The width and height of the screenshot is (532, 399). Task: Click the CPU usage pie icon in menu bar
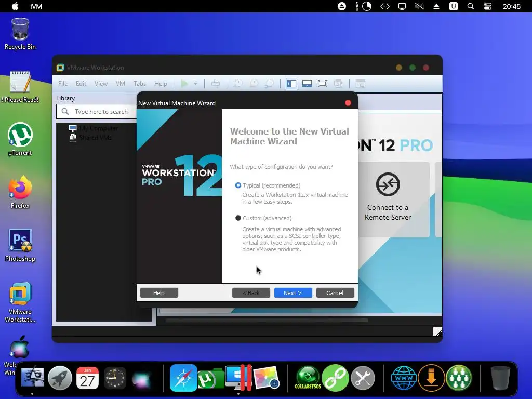pos(367,6)
